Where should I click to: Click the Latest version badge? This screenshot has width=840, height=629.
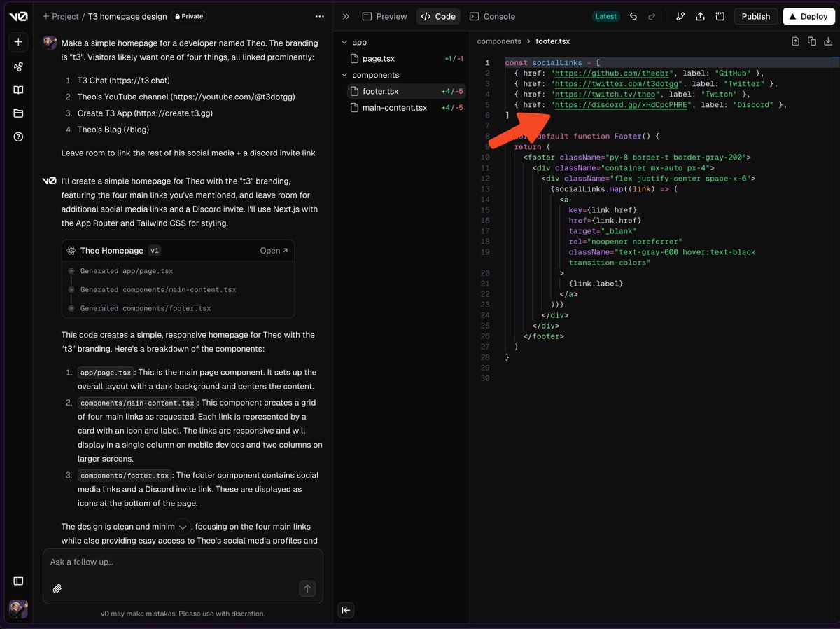pos(606,16)
